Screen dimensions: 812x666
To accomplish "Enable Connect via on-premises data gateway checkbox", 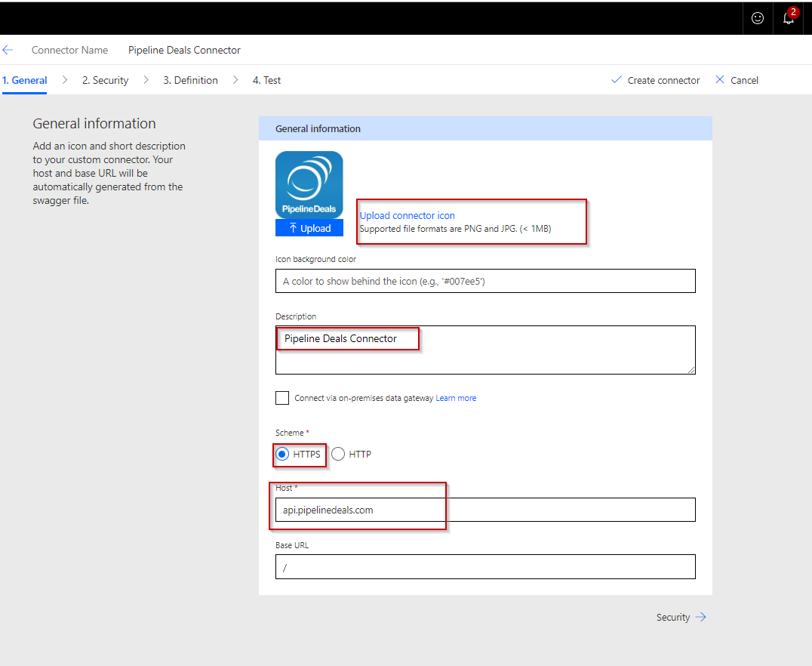I will 282,398.
